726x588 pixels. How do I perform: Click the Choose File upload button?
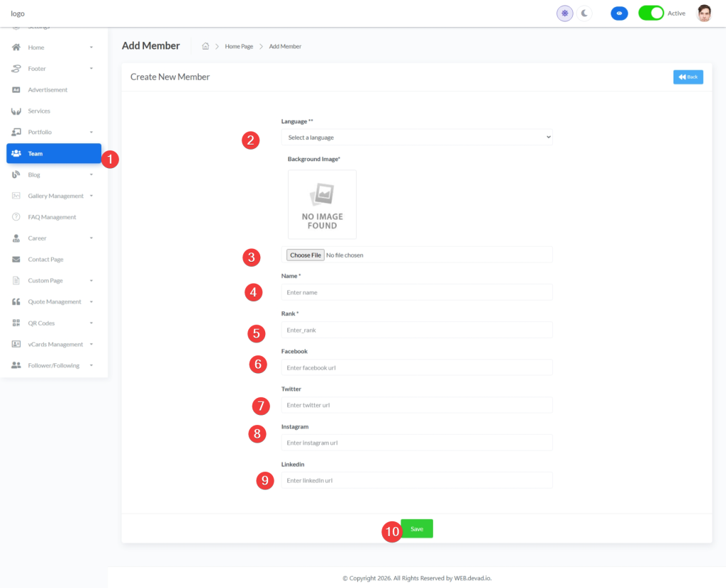click(x=306, y=255)
